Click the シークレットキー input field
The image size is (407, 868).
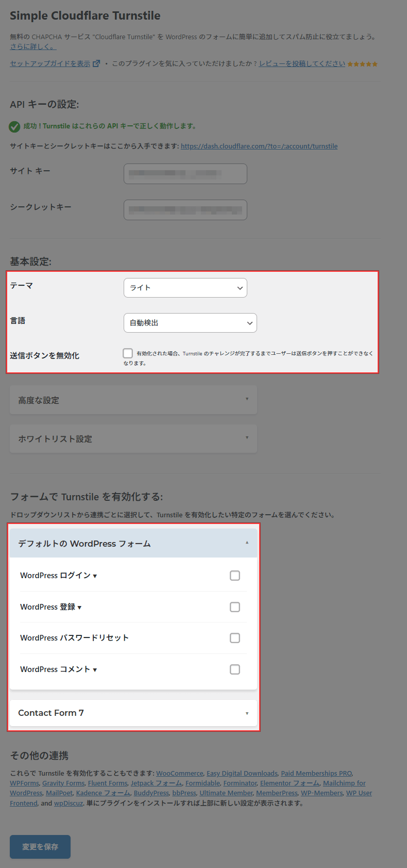pyautogui.click(x=185, y=210)
